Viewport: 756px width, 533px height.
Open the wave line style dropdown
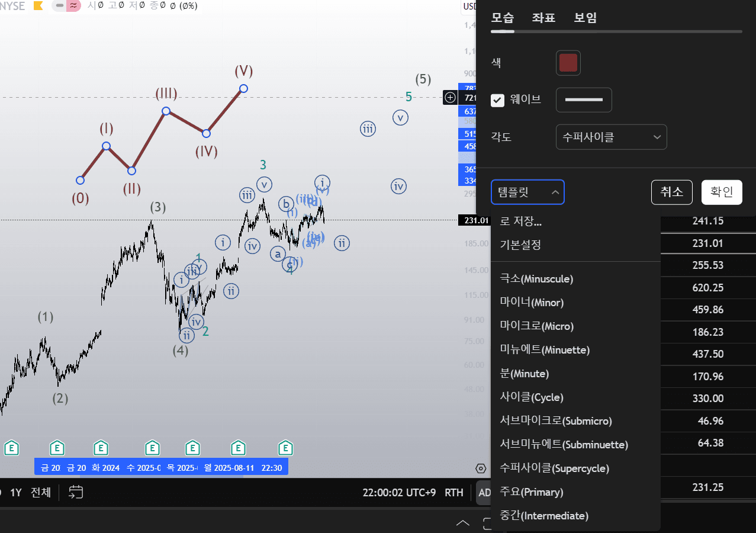(x=584, y=100)
